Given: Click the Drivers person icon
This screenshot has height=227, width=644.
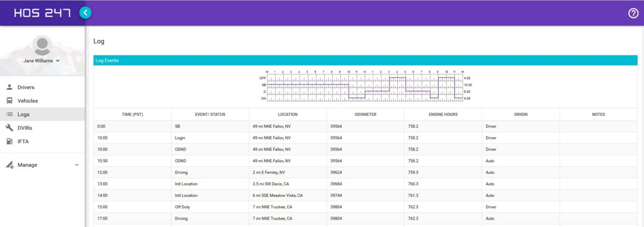Looking at the screenshot, I should tap(9, 87).
